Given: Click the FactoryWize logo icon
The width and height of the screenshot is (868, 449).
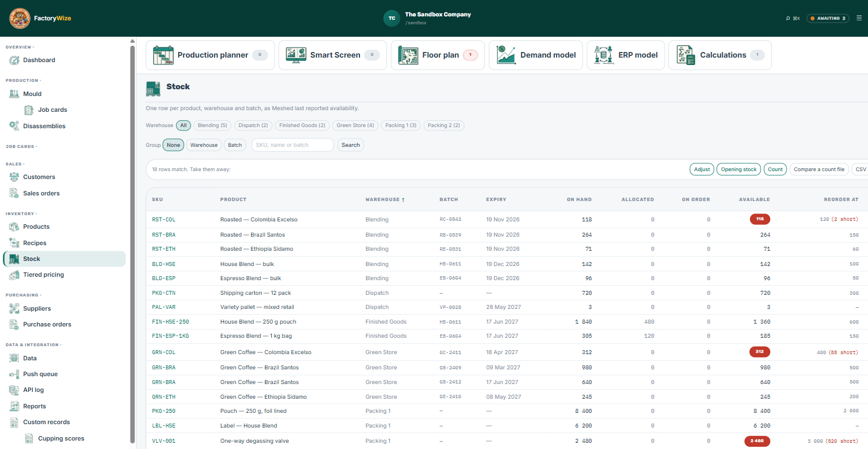Looking at the screenshot, I should tap(20, 18).
